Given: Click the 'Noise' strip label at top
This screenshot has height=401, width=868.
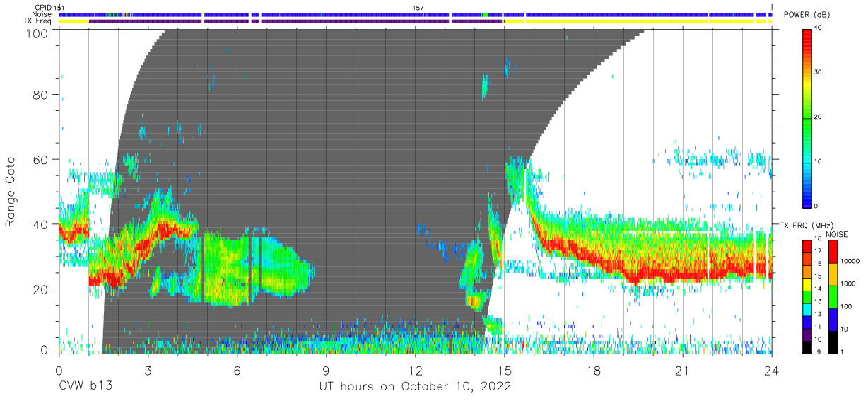Looking at the screenshot, I should tap(42, 14).
